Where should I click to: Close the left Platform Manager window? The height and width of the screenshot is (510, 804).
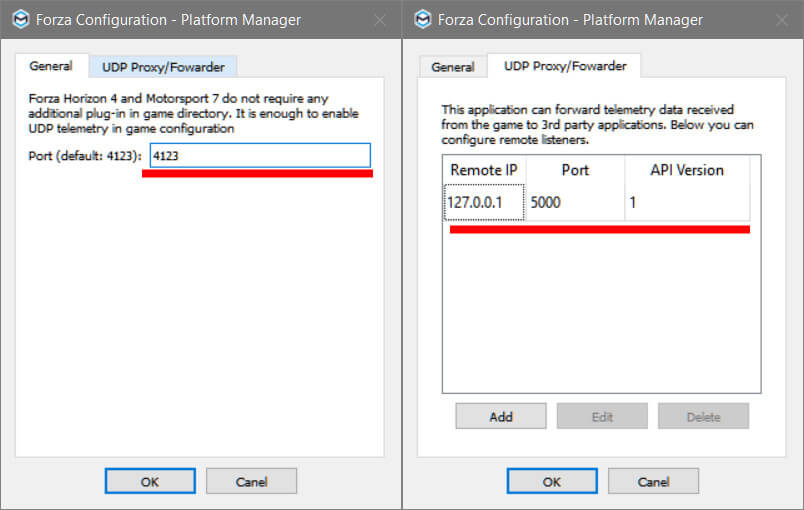pos(380,20)
